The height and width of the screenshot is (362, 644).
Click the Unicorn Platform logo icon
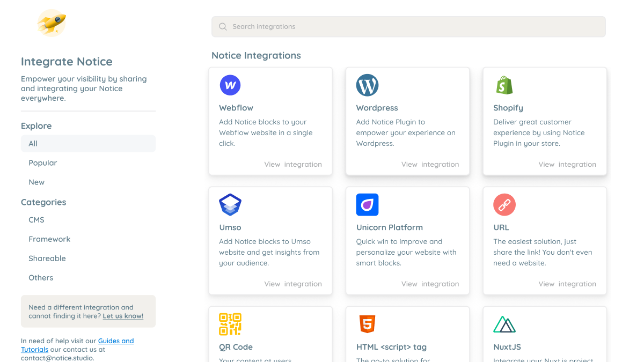(368, 205)
